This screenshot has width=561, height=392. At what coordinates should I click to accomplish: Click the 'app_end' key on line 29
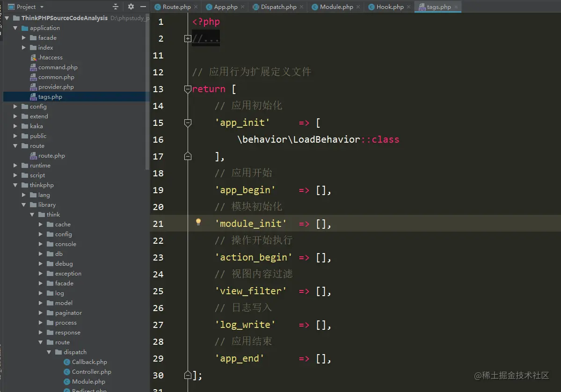(x=240, y=359)
